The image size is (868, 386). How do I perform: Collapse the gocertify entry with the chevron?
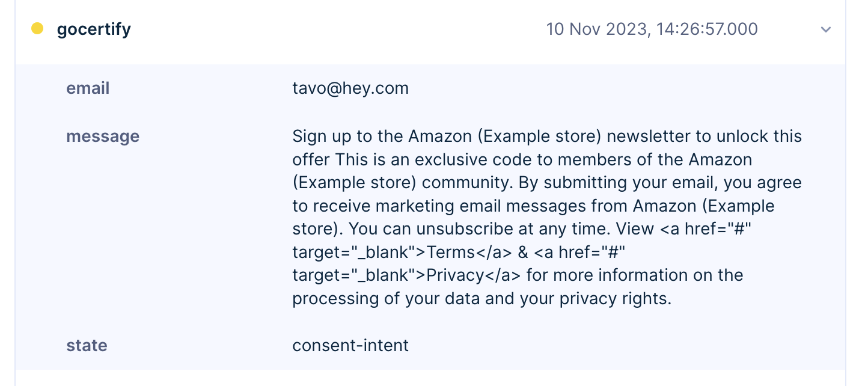[x=826, y=29]
